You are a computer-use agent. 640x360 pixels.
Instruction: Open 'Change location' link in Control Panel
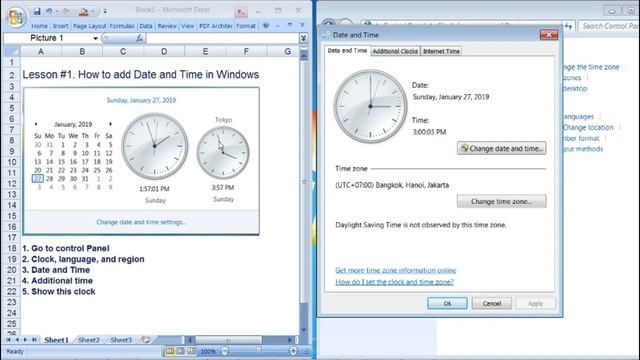588,127
